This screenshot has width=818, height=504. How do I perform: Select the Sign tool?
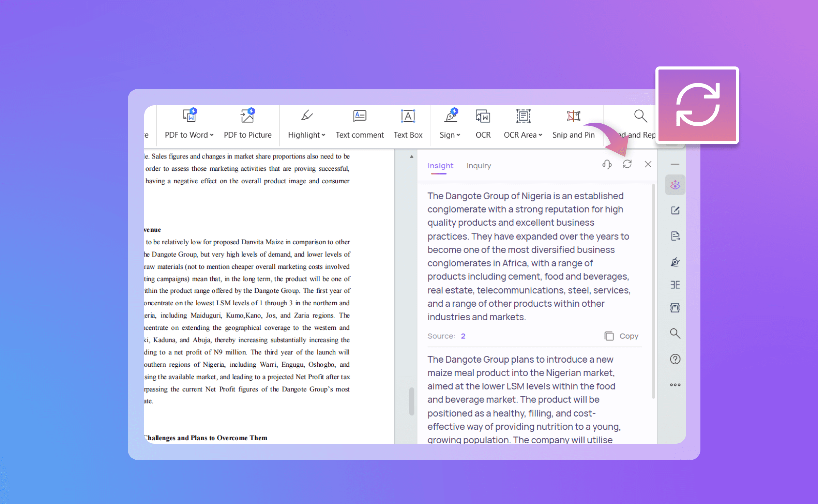click(x=450, y=123)
